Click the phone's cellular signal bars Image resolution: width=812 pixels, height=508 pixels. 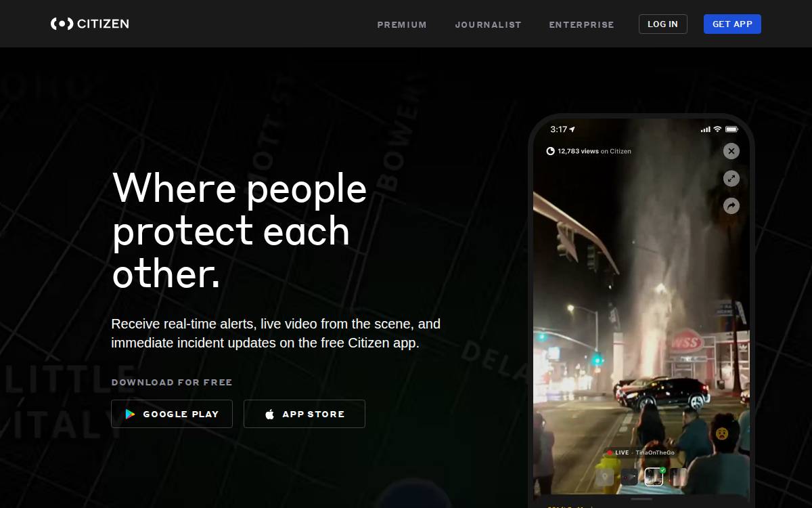[706, 129]
